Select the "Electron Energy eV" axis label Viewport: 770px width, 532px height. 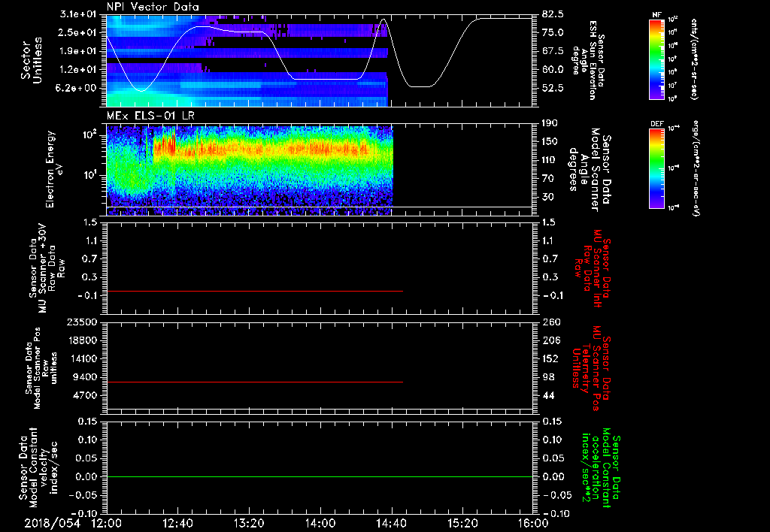[x=54, y=169]
